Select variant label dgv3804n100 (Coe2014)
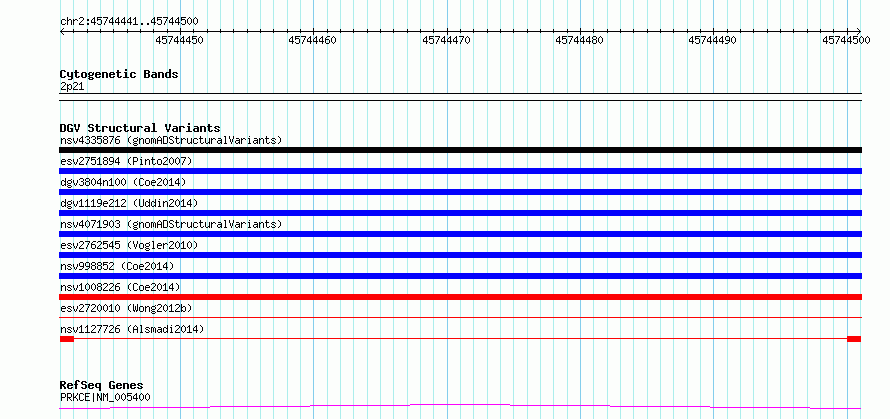This screenshot has width=890, height=419. [x=123, y=182]
